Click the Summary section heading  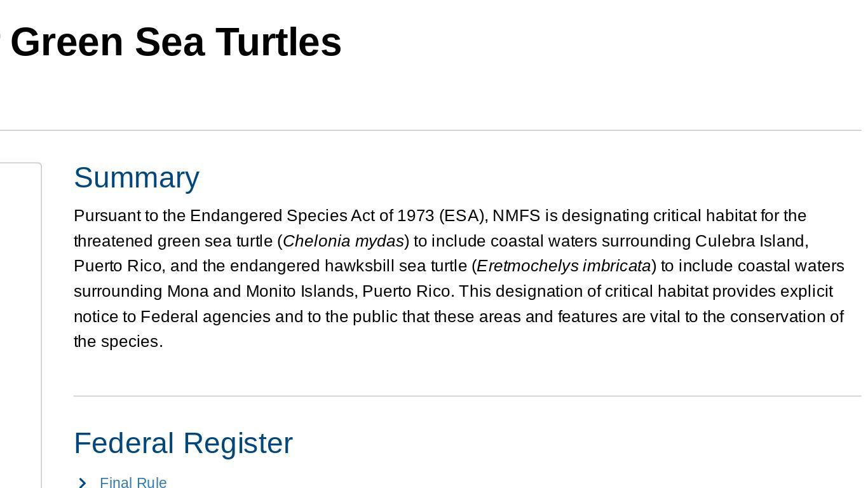tap(137, 178)
